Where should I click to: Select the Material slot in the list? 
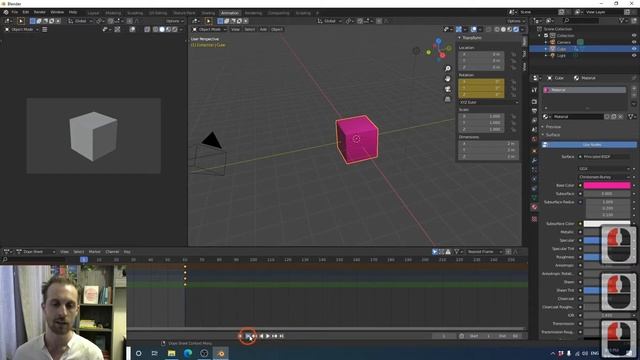[x=584, y=90]
